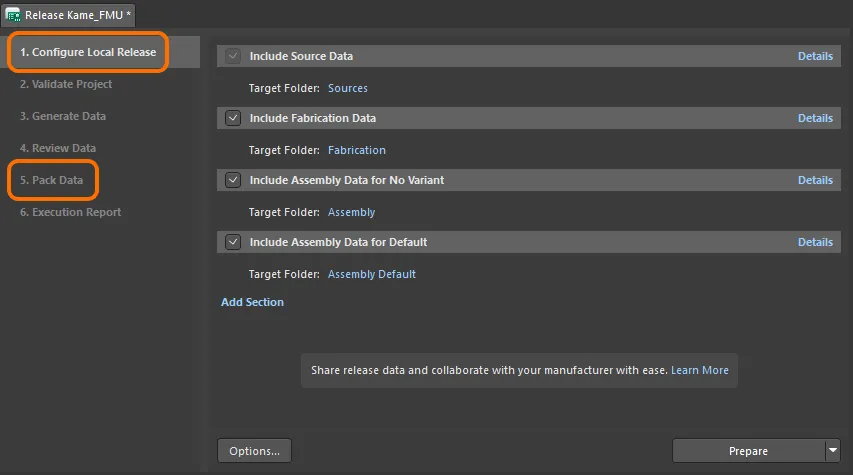The width and height of the screenshot is (853, 475).
Task: Toggle the Include Source Data checkbox
Action: click(x=234, y=57)
